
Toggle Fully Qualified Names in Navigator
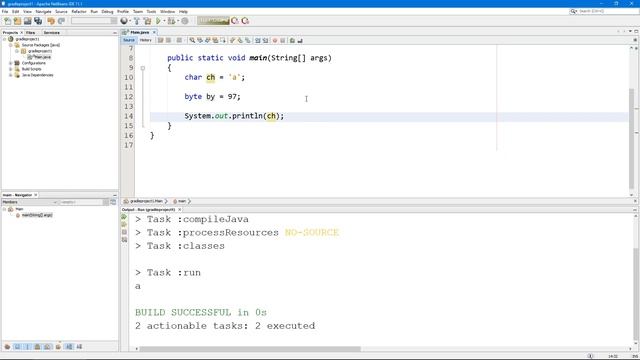pyautogui.click(x=58, y=347)
